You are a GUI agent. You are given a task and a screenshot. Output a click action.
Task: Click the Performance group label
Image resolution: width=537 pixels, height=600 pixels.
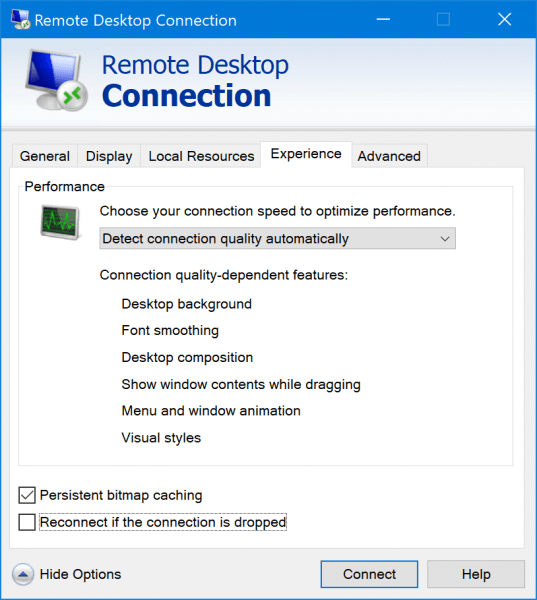click(x=64, y=186)
